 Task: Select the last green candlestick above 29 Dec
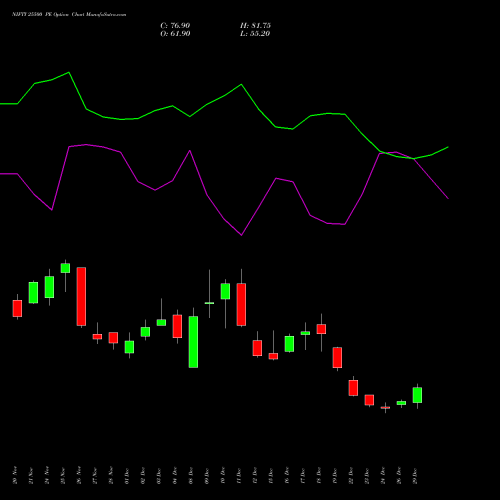point(417,395)
